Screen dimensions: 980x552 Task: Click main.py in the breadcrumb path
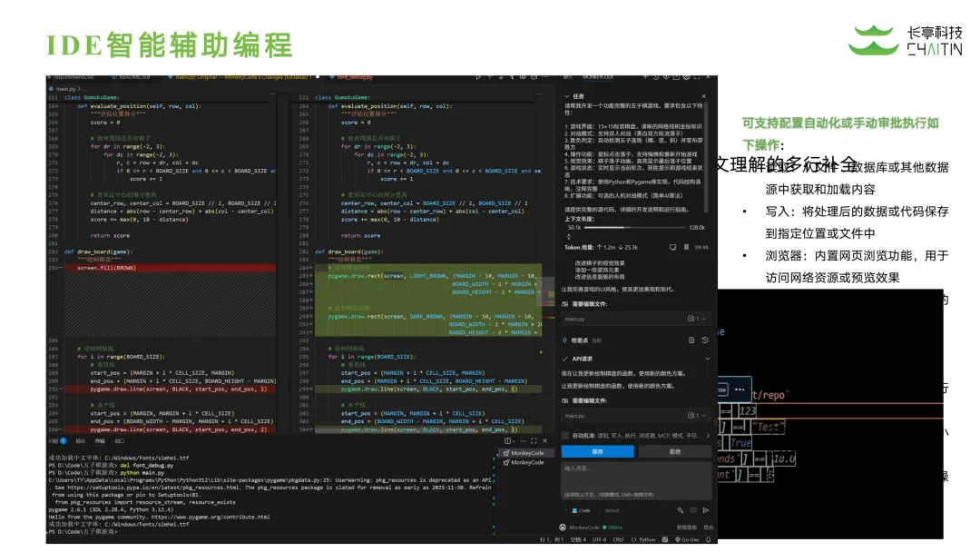[65, 89]
